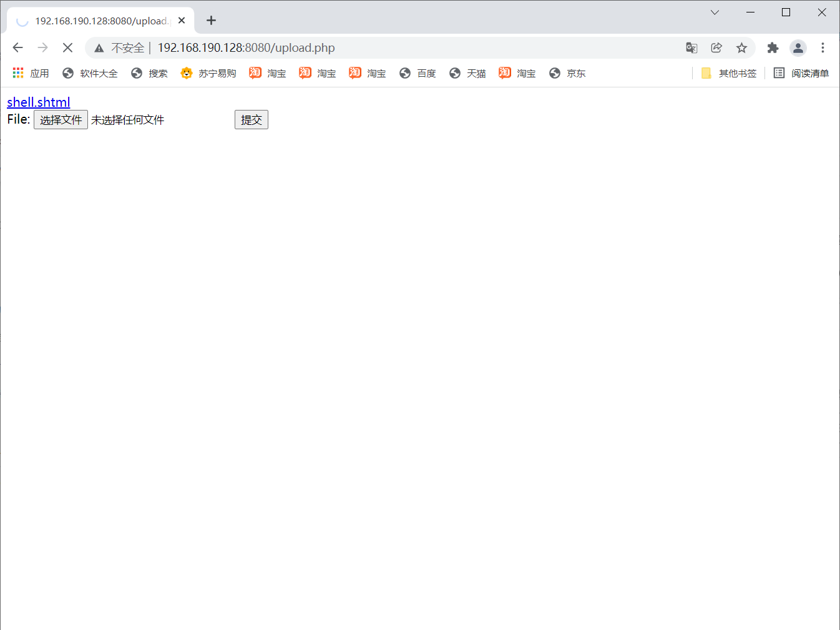This screenshot has width=840, height=630.
Task: Open the first 淘宝 bookmark
Action: tap(268, 73)
